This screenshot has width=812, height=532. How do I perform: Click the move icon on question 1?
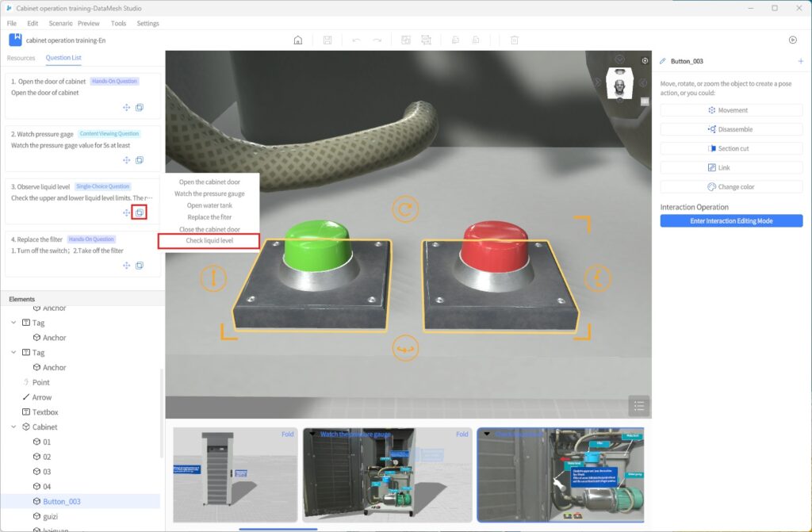pos(126,108)
